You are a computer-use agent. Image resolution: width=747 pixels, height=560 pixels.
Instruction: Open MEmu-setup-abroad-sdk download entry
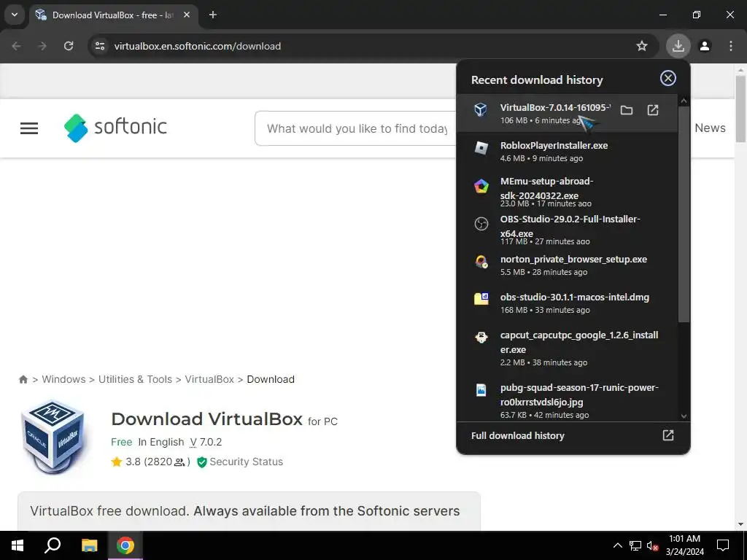(566, 192)
